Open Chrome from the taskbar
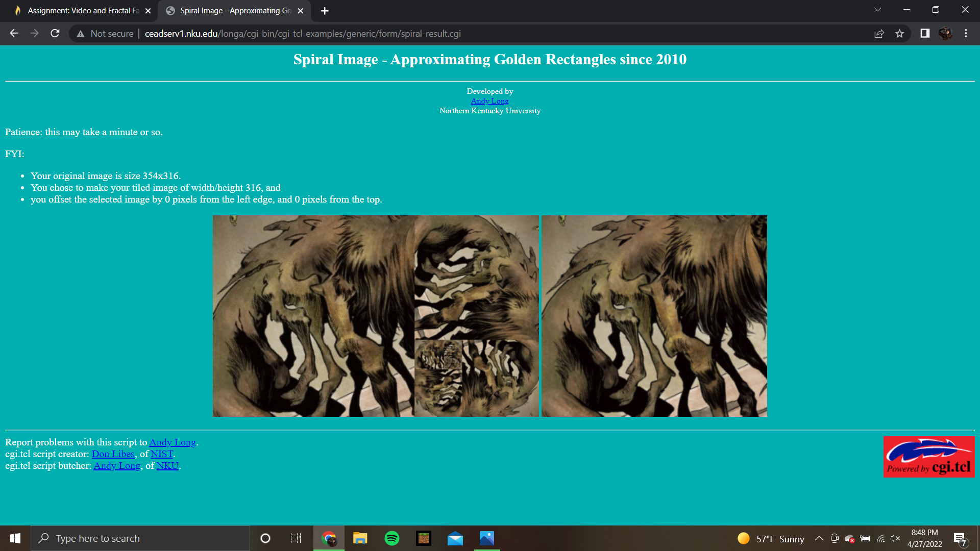 point(329,538)
